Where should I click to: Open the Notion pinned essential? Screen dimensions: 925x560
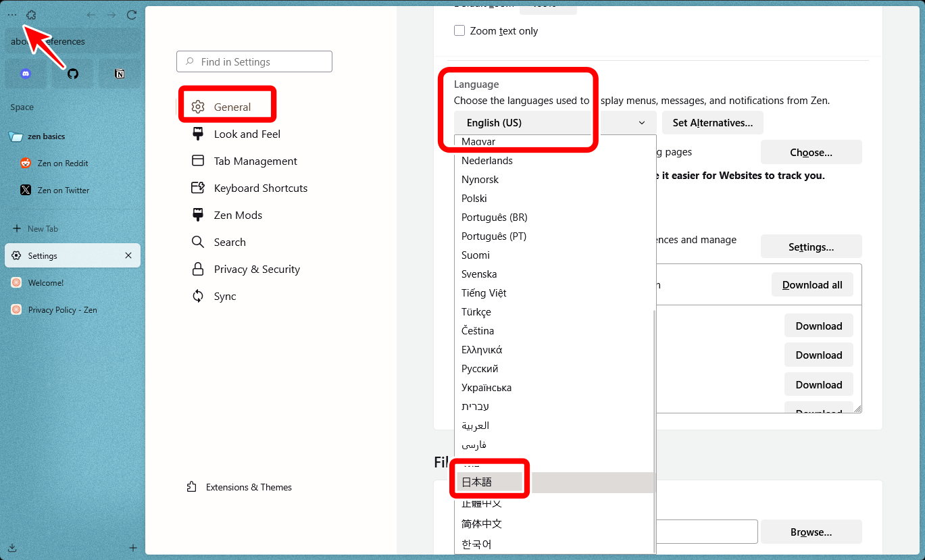coord(120,74)
